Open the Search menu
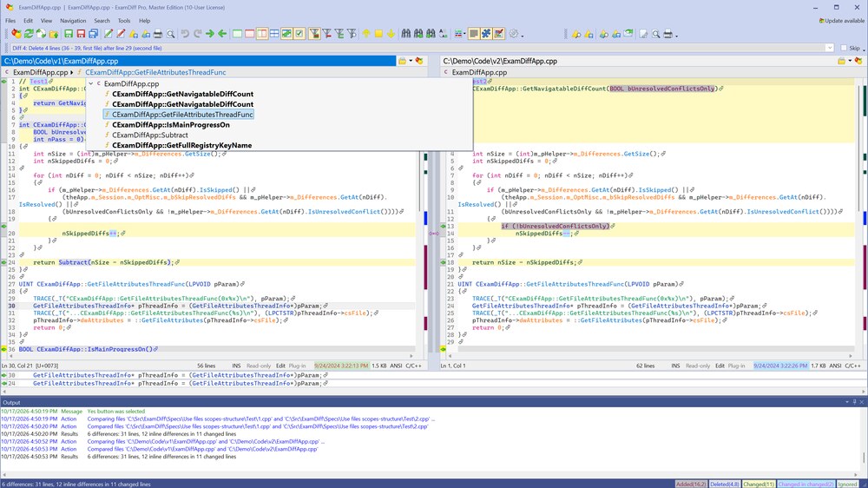This screenshot has width=868, height=488. [102, 21]
